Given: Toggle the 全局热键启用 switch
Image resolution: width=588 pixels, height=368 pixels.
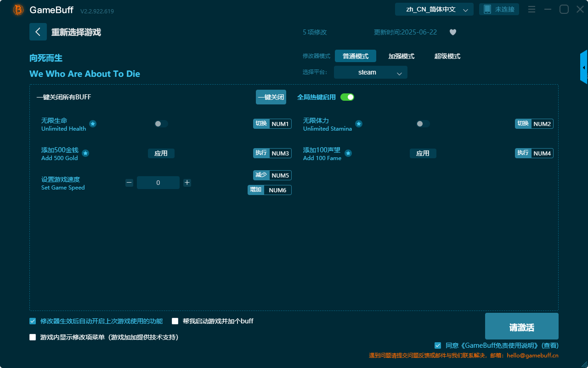Looking at the screenshot, I should coord(347,97).
